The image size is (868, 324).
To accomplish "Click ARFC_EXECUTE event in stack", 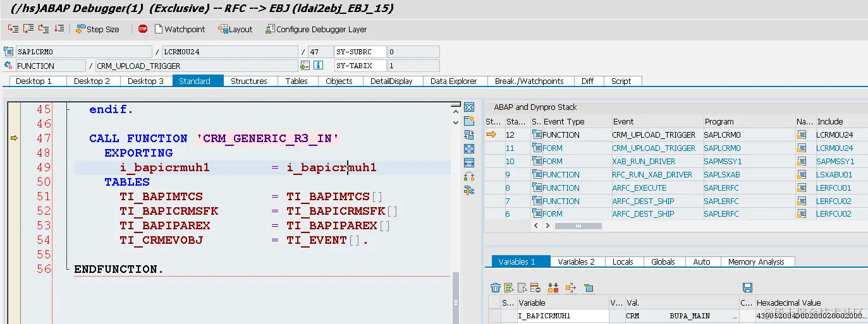I will [x=639, y=188].
